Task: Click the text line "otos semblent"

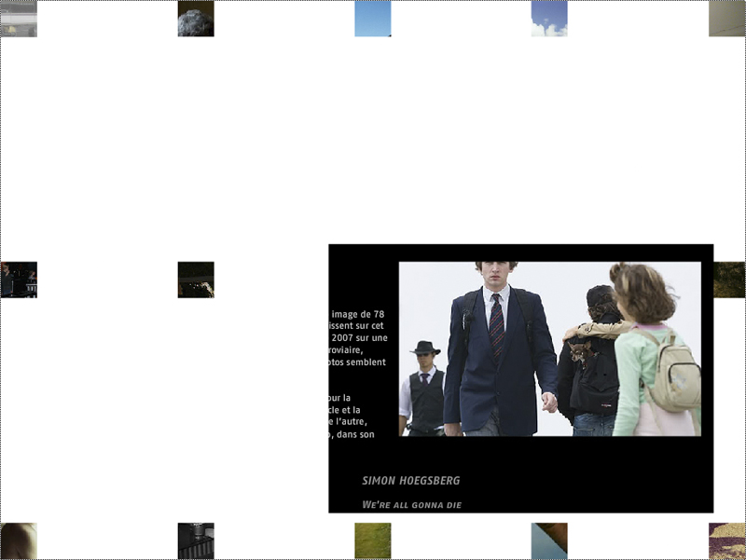Action: point(357,362)
